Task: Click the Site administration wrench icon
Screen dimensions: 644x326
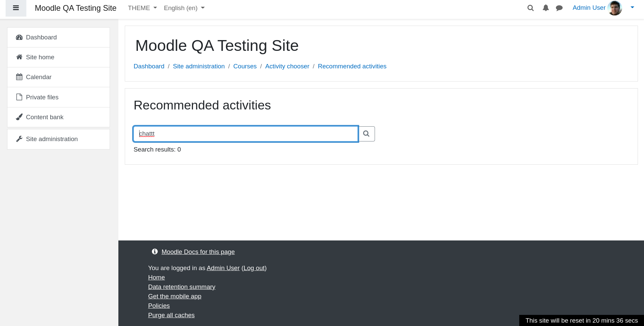Action: (x=19, y=139)
